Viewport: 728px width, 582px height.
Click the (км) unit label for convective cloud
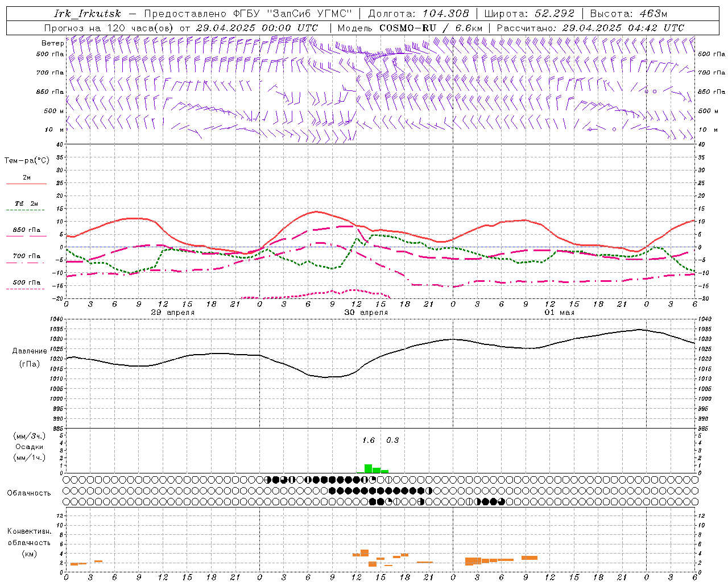[x=29, y=554]
